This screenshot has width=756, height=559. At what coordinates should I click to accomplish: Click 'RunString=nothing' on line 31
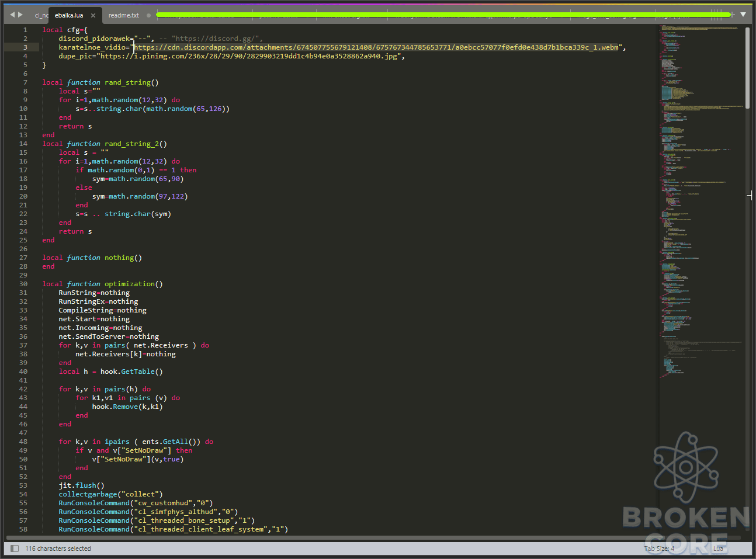click(94, 293)
